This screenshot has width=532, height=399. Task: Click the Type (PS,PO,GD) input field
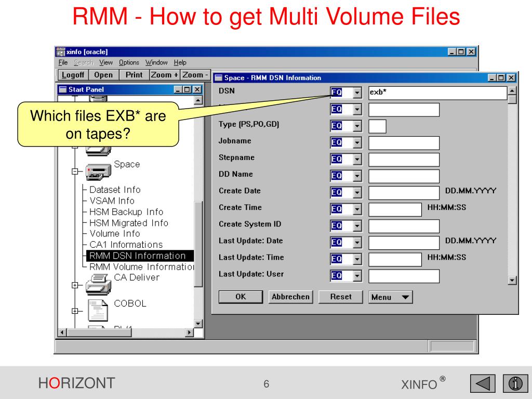(377, 126)
